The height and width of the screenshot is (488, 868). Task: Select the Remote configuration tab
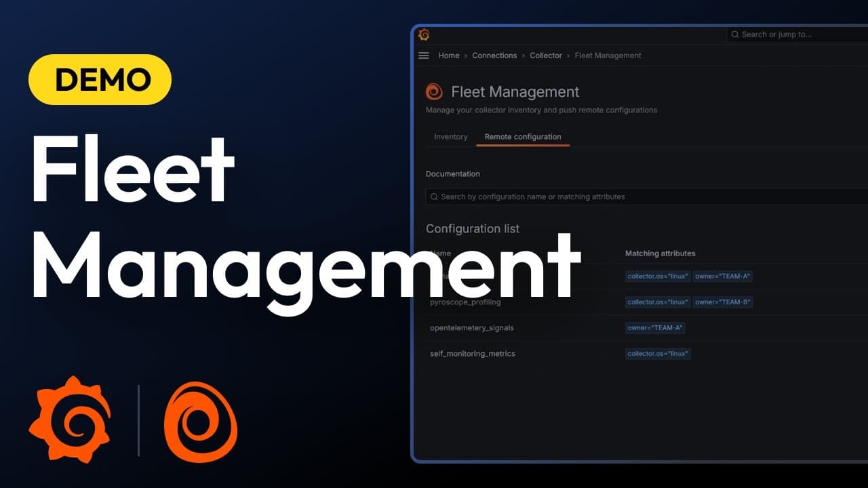click(x=522, y=137)
